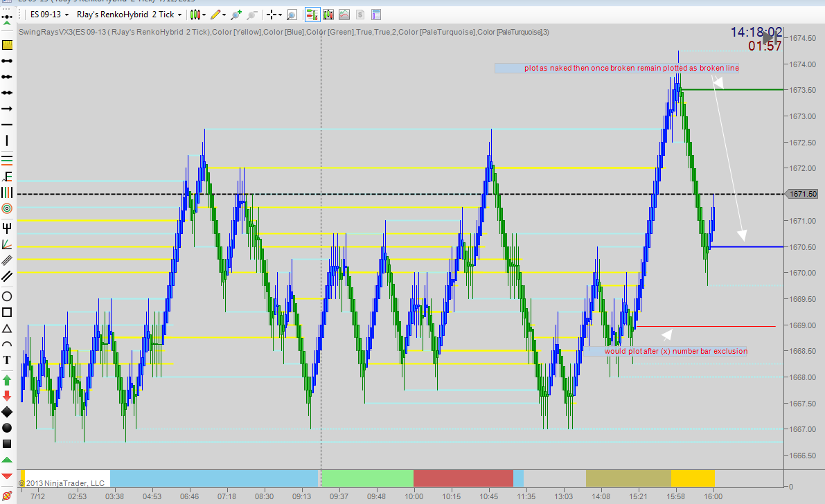The height and width of the screenshot is (504, 825).
Task: Select the red Triangle Down marker
Action: click(7, 476)
